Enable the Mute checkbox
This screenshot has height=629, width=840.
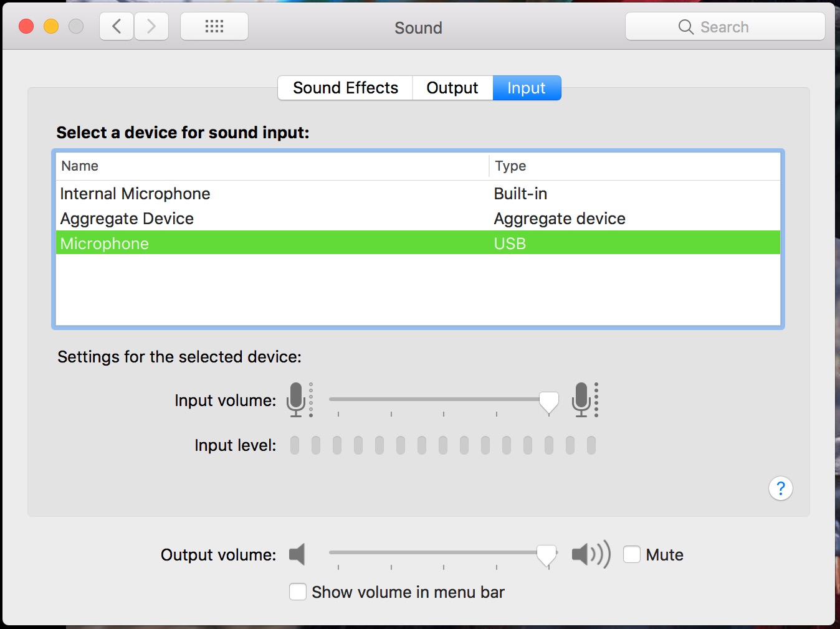point(632,554)
